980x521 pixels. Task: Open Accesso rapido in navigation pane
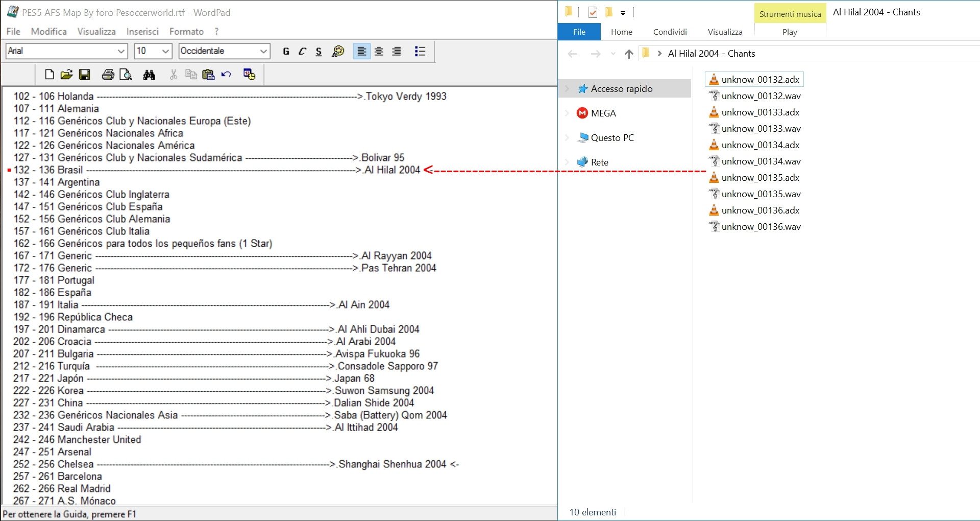[x=621, y=89]
